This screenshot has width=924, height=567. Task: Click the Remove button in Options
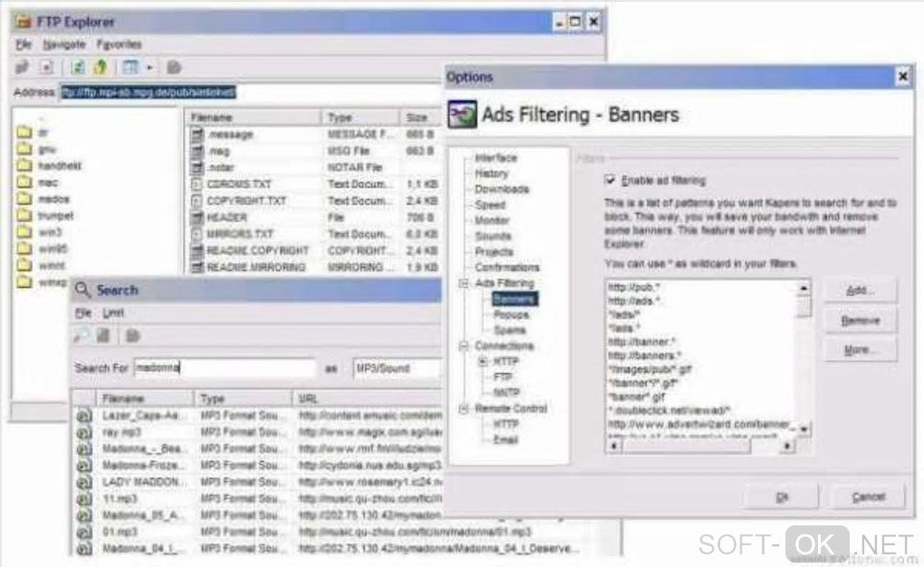[x=861, y=321]
